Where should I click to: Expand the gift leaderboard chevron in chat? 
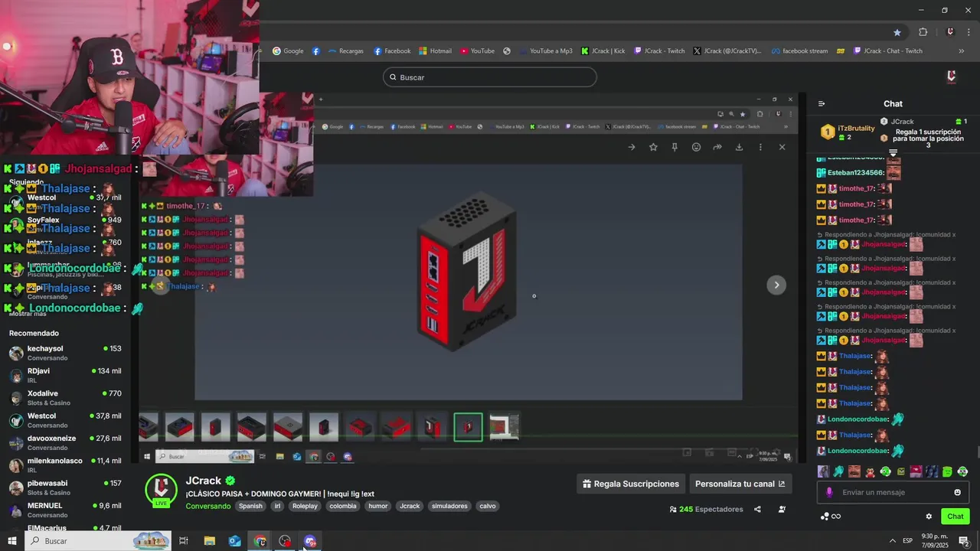893,153
